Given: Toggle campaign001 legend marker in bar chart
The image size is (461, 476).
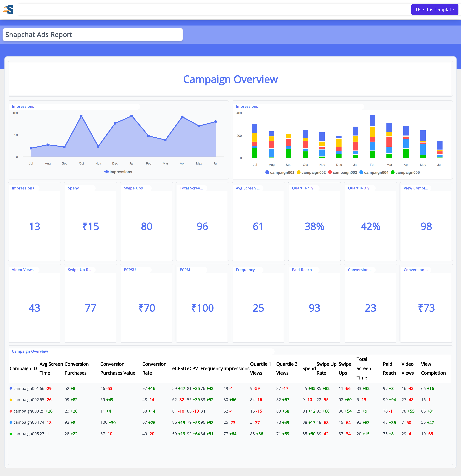Looking at the screenshot, I should [x=267, y=172].
